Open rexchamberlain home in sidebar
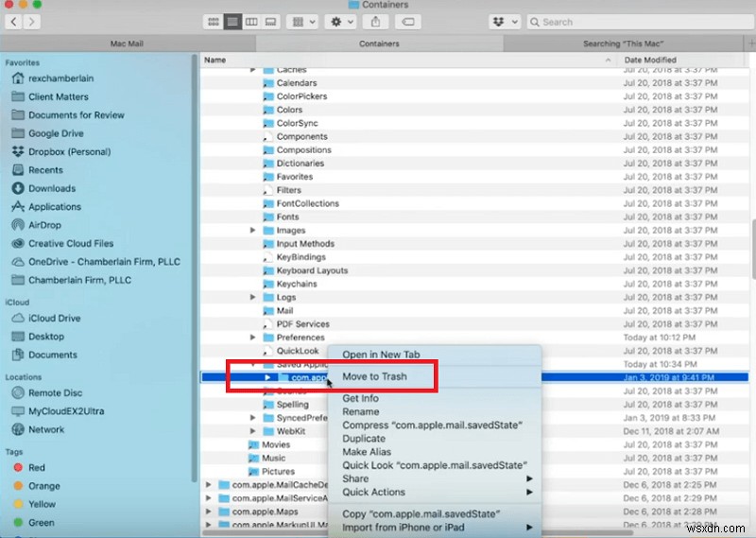 (x=60, y=78)
